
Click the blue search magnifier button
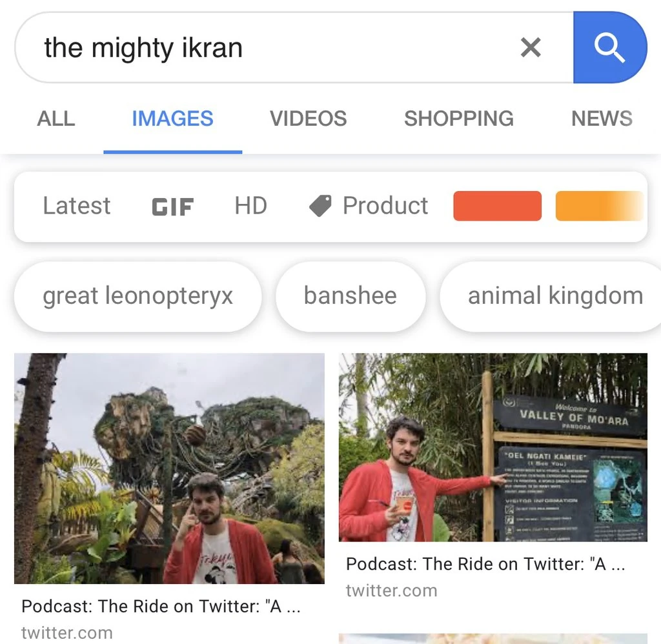610,47
